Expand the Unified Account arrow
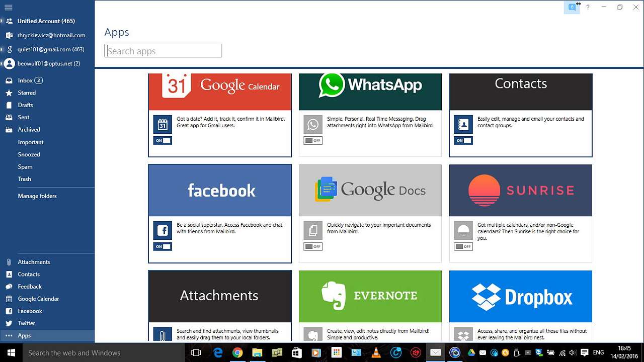 (2, 21)
